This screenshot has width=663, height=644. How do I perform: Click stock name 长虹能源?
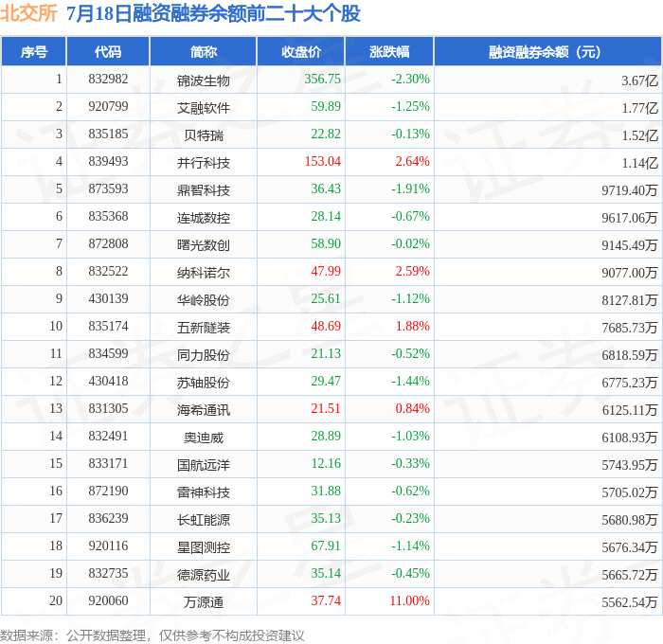204,520
